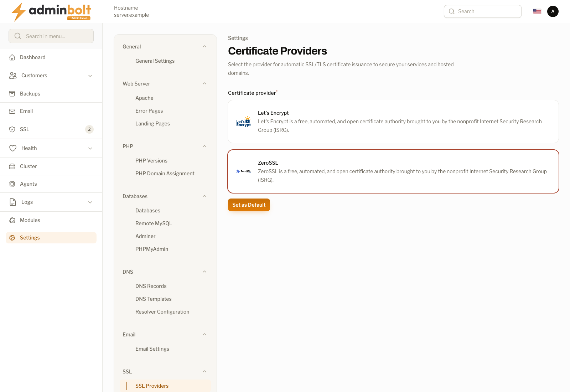
Task: Expand the Customers sidebar menu chevron
Action: 90,76
